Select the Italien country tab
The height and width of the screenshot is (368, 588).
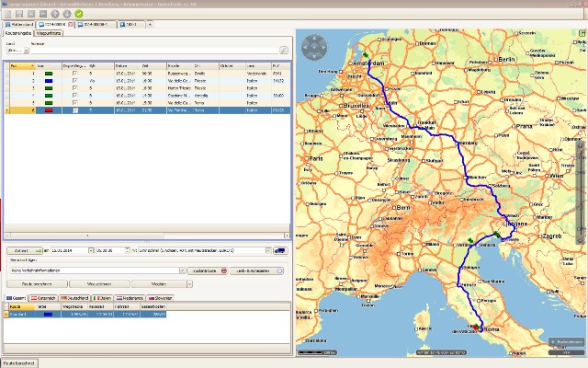[x=102, y=298]
